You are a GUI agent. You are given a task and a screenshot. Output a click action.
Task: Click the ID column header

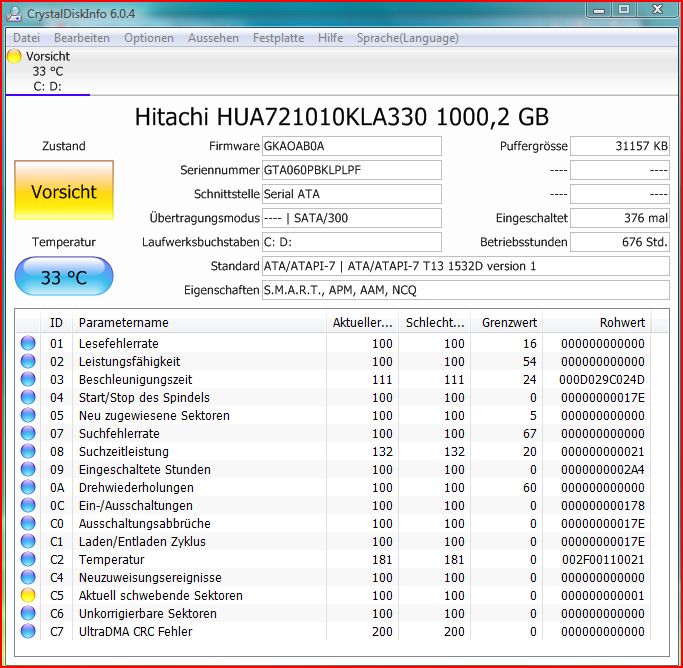tap(56, 323)
